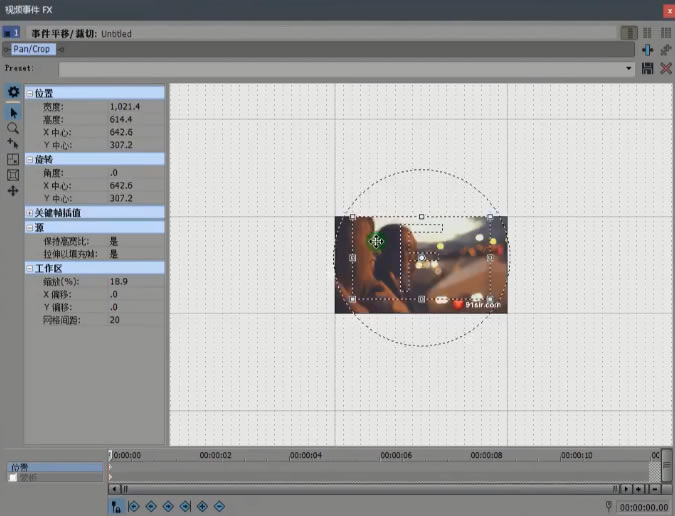Click the Lock Aspect Ratio icon

[x=13, y=175]
